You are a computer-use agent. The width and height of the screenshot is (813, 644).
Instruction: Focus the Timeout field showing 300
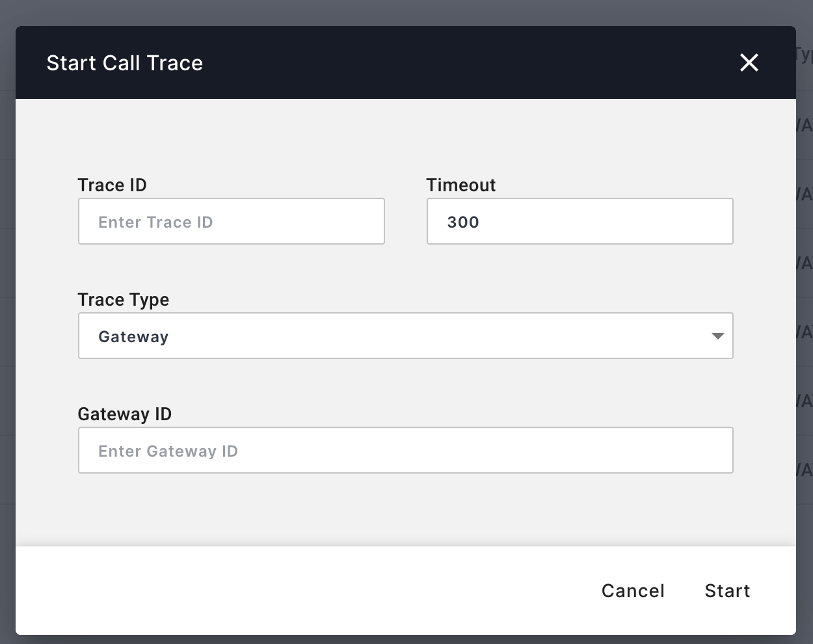580,221
